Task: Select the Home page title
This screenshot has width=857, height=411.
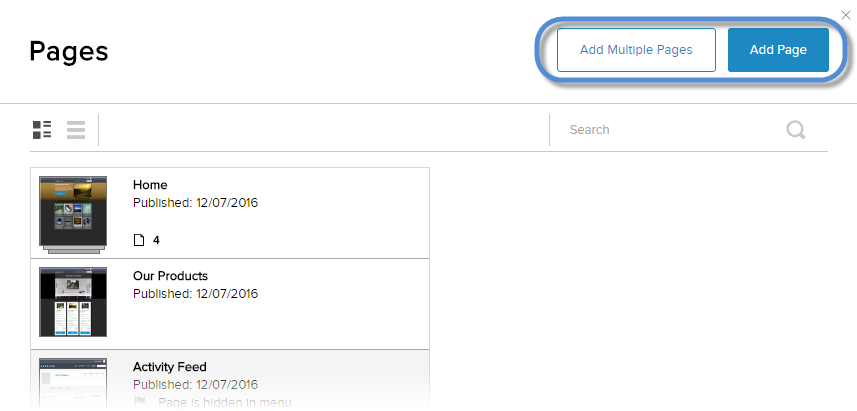Action: [x=150, y=185]
